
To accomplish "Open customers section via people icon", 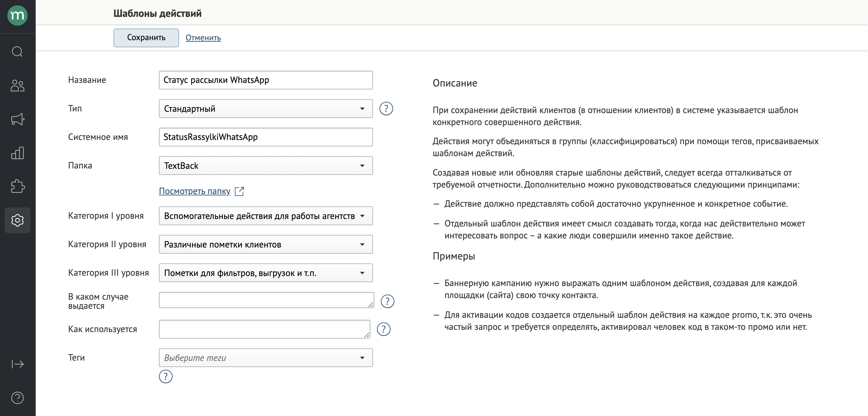I will tap(18, 86).
